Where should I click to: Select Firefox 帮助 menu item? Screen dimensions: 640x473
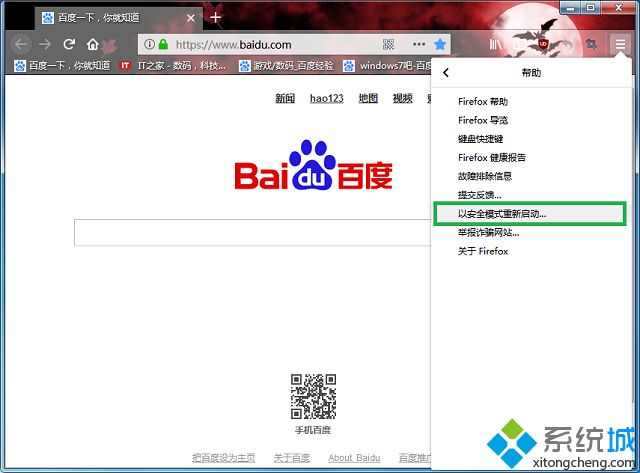[531, 102]
